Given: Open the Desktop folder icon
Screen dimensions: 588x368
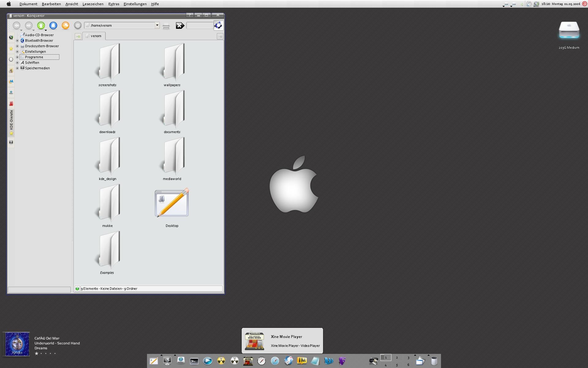Looking at the screenshot, I should pyautogui.click(x=172, y=208).
